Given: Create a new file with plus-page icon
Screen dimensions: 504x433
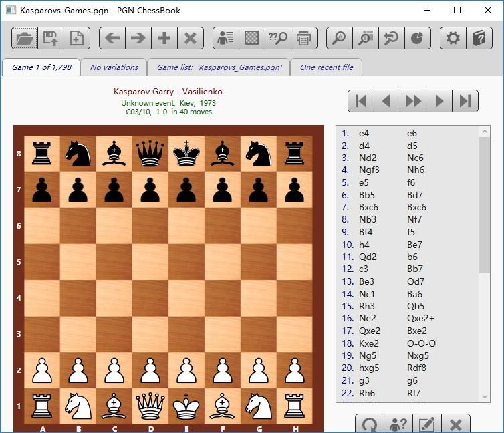Looking at the screenshot, I should tap(77, 38).
